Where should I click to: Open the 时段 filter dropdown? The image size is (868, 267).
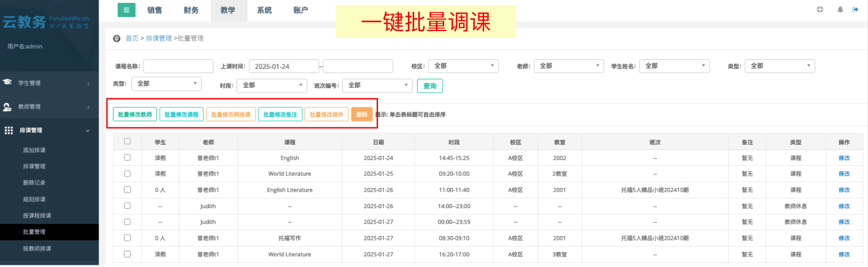(272, 85)
